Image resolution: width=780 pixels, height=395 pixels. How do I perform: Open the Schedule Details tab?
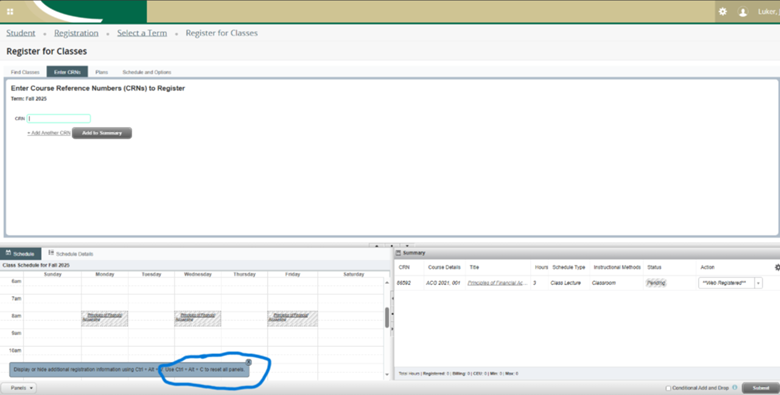pyautogui.click(x=71, y=254)
